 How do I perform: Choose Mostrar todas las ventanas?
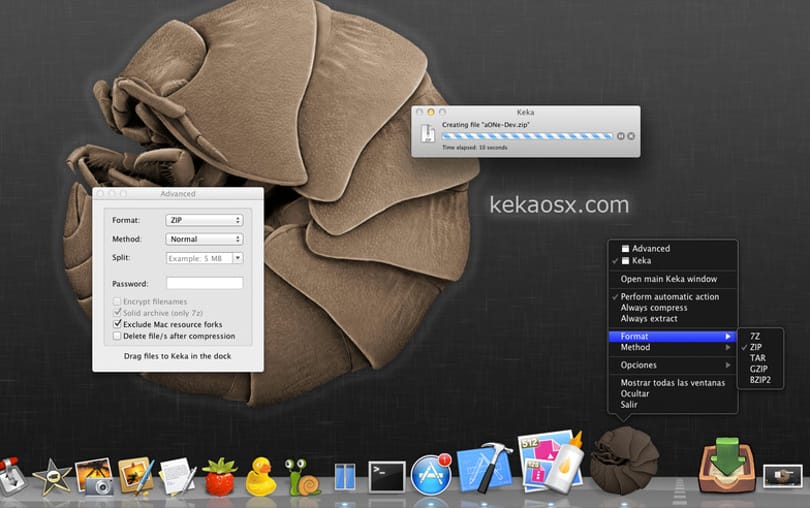(673, 383)
